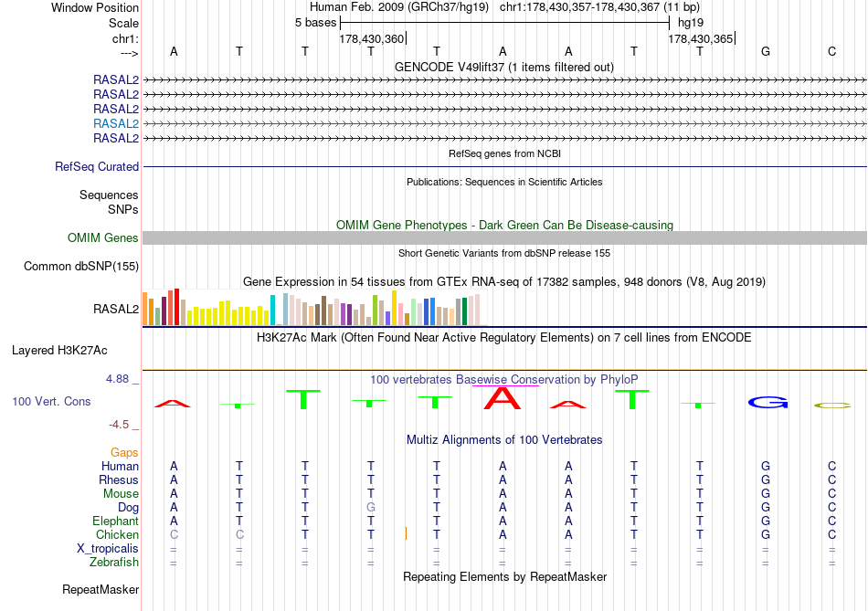
Task: Click the gray OMIM Genes item bar
Action: pos(504,238)
